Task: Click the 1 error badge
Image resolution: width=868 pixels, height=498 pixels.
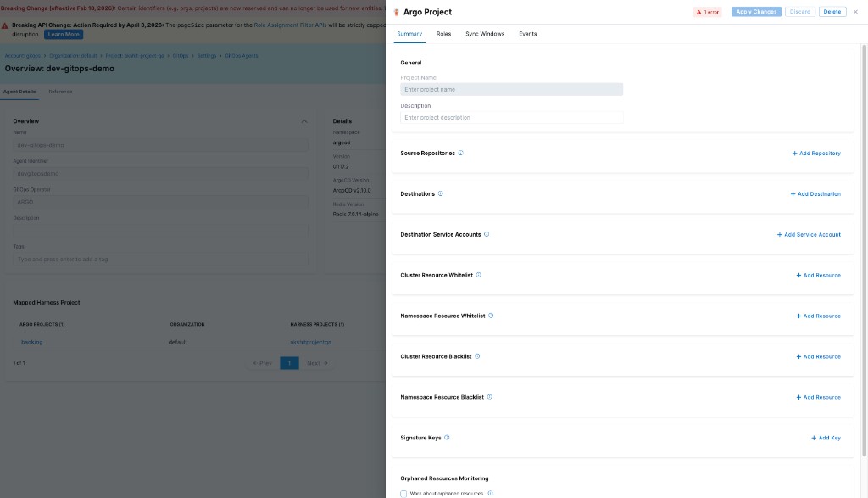Action: click(x=708, y=12)
